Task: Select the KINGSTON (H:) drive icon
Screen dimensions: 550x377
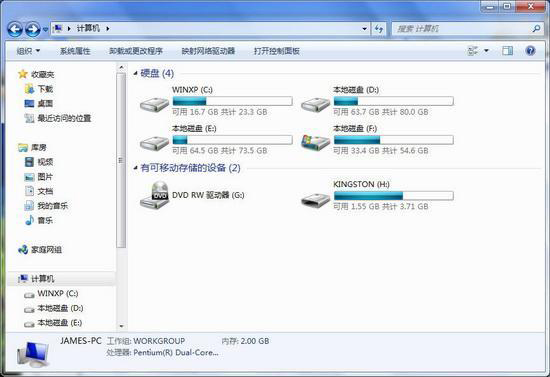Action: pos(316,200)
